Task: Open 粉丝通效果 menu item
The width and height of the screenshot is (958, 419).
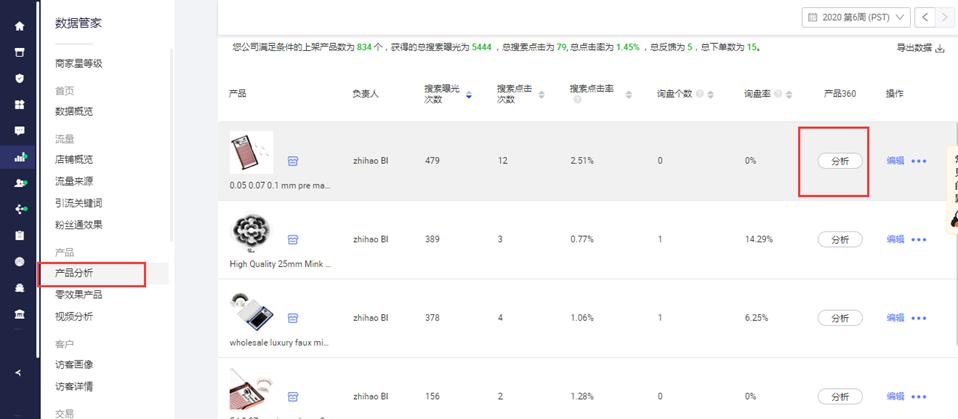Action: point(79,225)
